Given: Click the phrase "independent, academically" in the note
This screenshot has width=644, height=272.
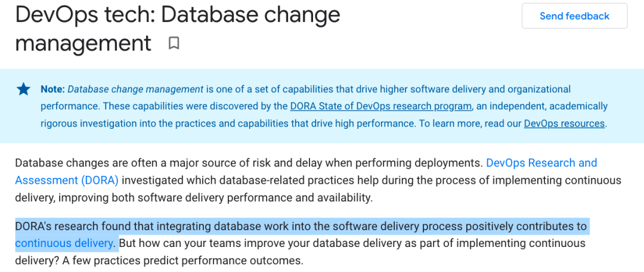Looking at the screenshot, I should 541,106.
